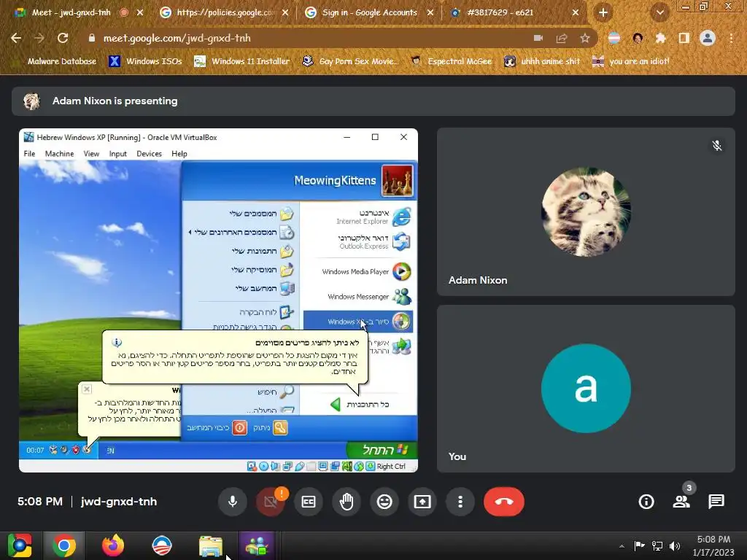This screenshot has height=560, width=747.
Task: Open chat with everyone panel
Action: click(x=716, y=502)
